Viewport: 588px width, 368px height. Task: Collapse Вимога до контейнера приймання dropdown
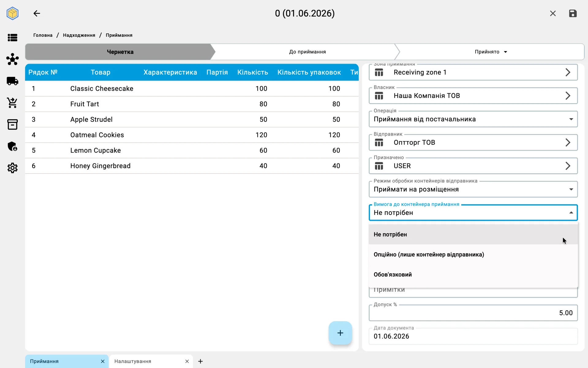tap(571, 212)
